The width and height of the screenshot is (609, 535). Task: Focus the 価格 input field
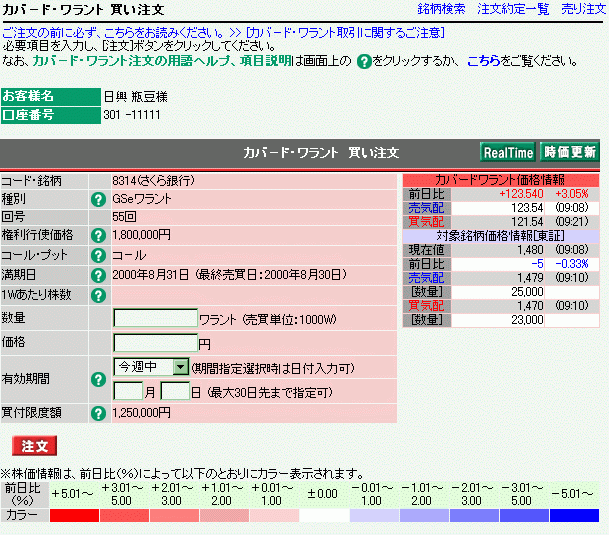(x=155, y=342)
